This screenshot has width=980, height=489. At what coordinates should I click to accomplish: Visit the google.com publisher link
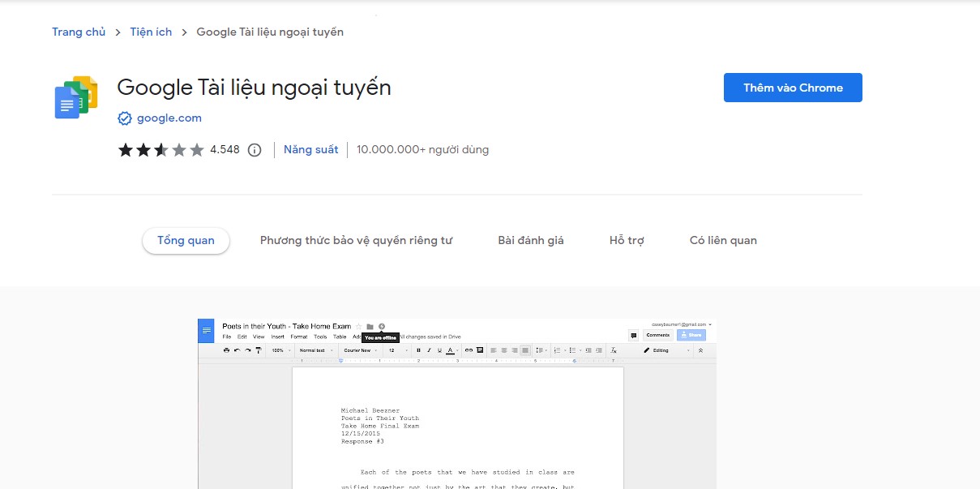[169, 118]
